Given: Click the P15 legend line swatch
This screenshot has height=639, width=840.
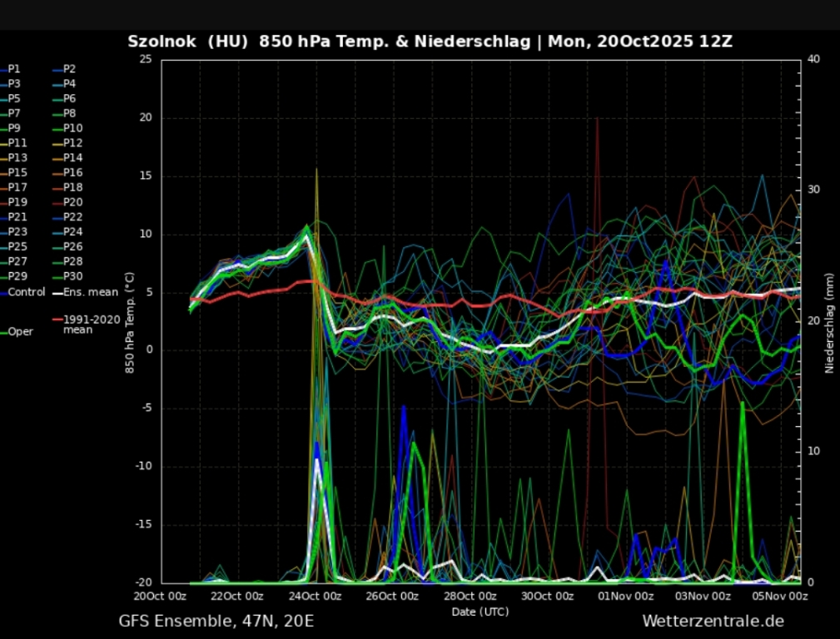Looking at the screenshot, I should tap(3, 173).
